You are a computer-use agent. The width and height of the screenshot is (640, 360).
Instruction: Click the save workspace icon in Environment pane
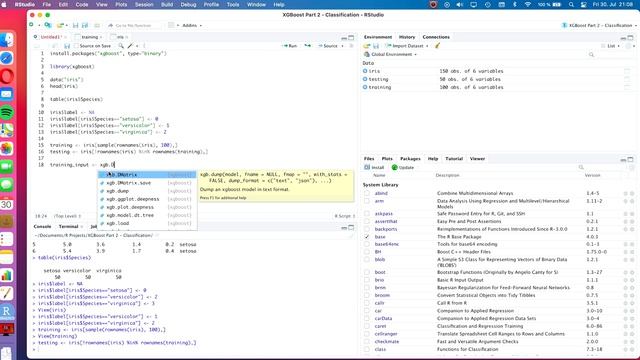click(x=376, y=46)
